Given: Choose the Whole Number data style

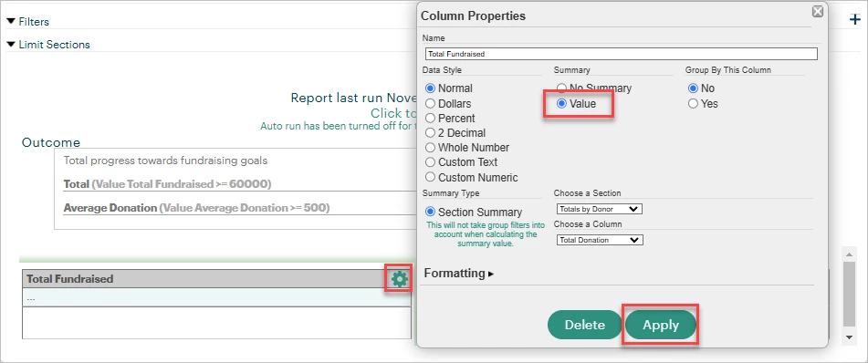Looking at the screenshot, I should coord(430,148).
